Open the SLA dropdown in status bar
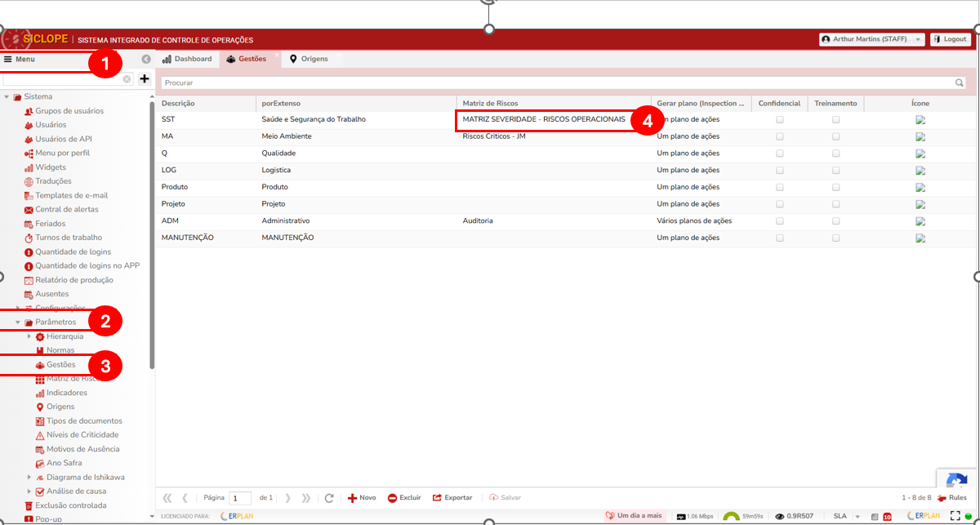980x525 pixels. (x=844, y=516)
